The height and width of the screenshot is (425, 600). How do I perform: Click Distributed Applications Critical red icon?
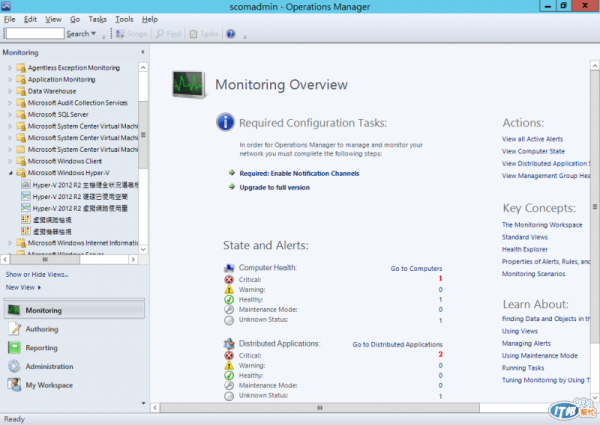(229, 355)
